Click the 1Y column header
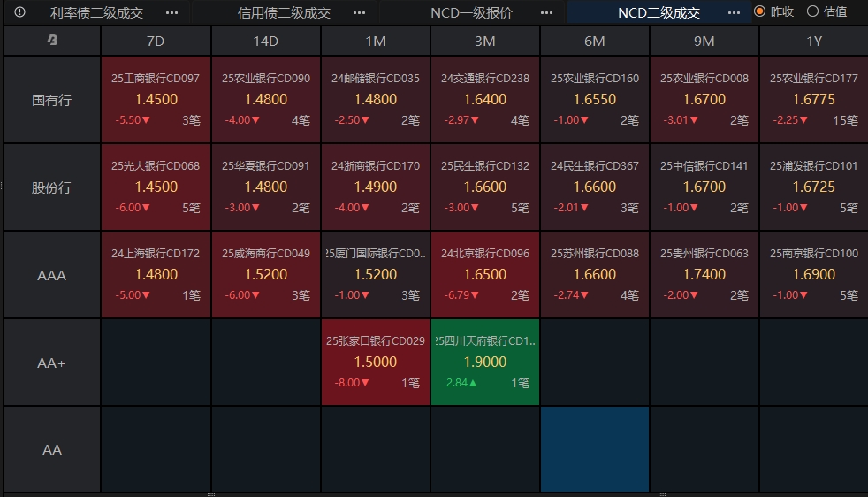The image size is (868, 497). pos(814,41)
